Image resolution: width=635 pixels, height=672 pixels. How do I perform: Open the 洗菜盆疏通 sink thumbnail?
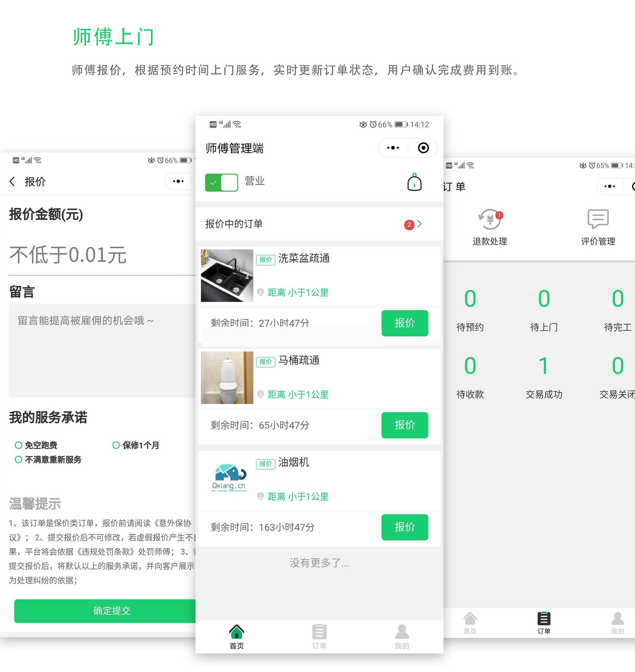(227, 275)
